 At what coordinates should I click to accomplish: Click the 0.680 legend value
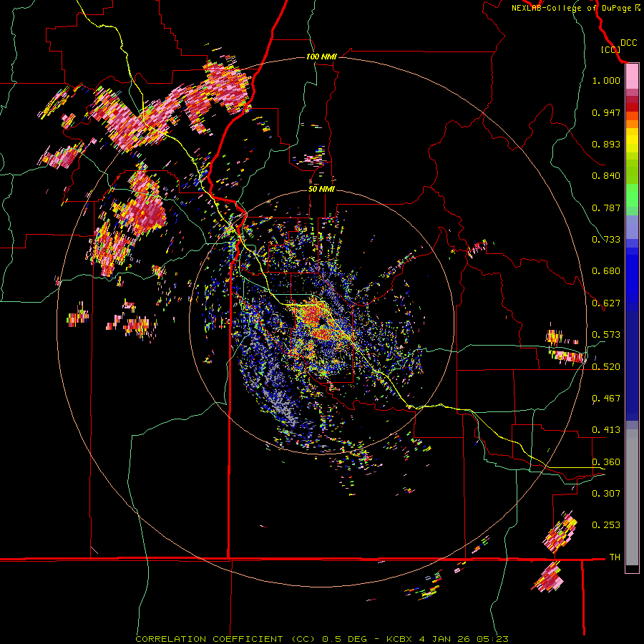[606, 271]
